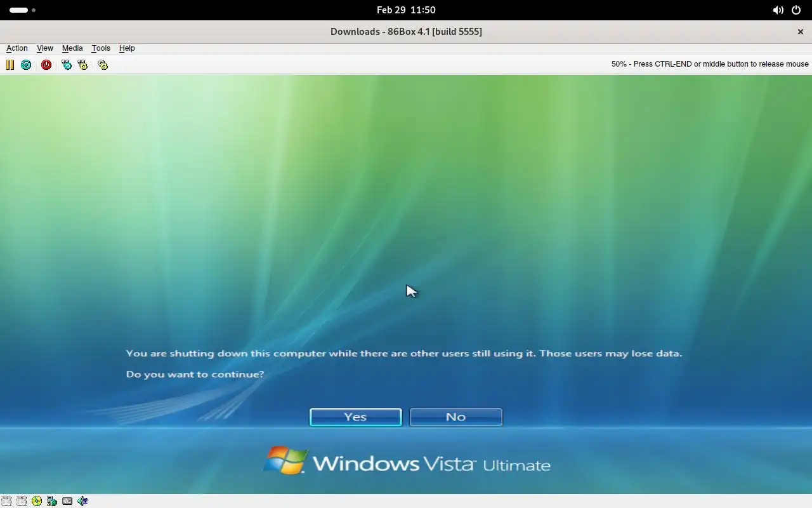
Task: Open host power menu in top bar
Action: tap(796, 10)
